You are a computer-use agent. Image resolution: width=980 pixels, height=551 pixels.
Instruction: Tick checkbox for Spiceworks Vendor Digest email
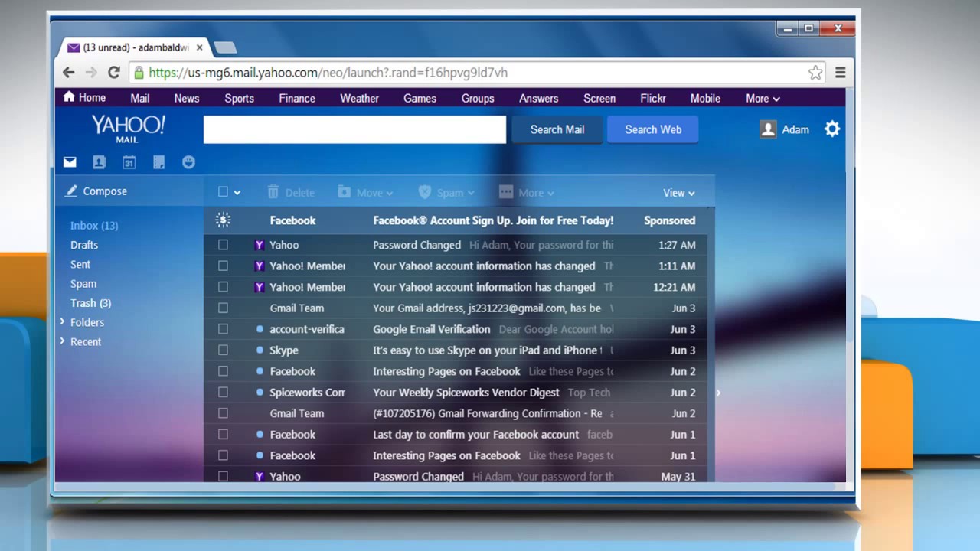tap(223, 392)
